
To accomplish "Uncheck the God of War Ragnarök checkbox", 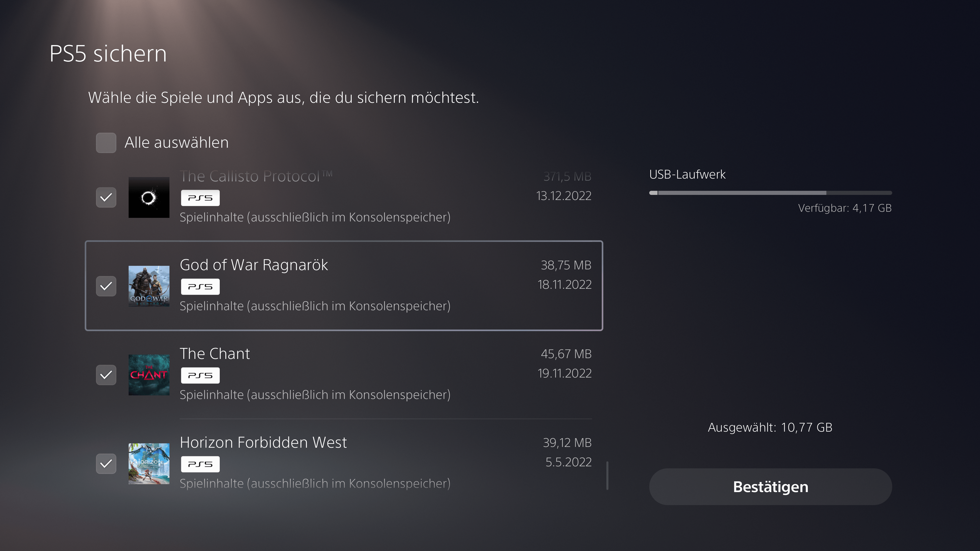I will (x=106, y=286).
